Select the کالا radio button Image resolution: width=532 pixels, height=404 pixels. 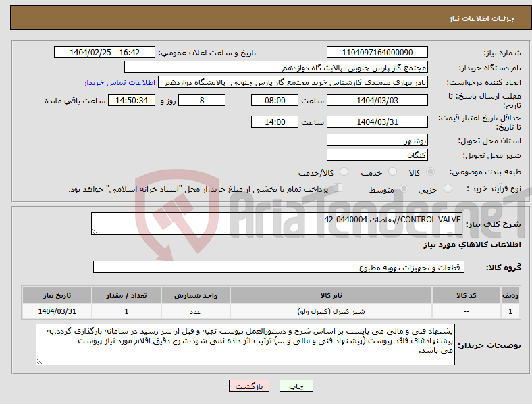coord(430,172)
